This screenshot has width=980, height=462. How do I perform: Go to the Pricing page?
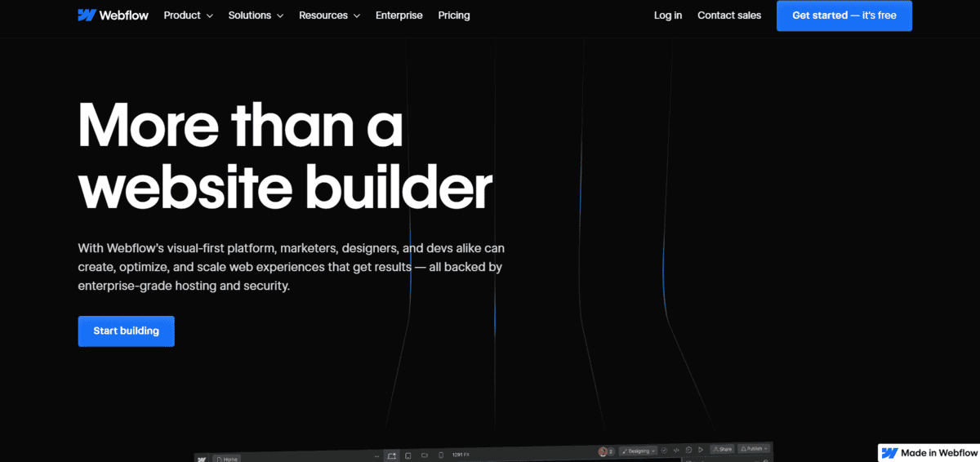[453, 16]
